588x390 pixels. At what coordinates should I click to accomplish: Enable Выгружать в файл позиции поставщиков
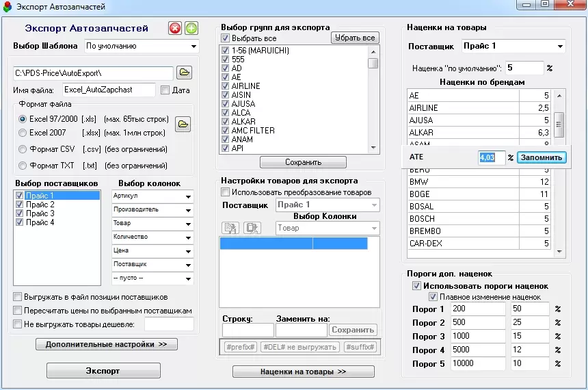(17, 297)
